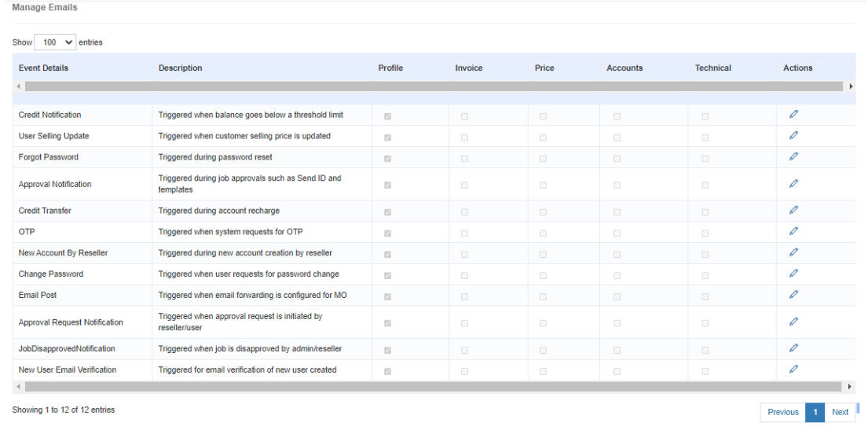Open edit for Forgot Password event
868x430 pixels.
point(793,157)
